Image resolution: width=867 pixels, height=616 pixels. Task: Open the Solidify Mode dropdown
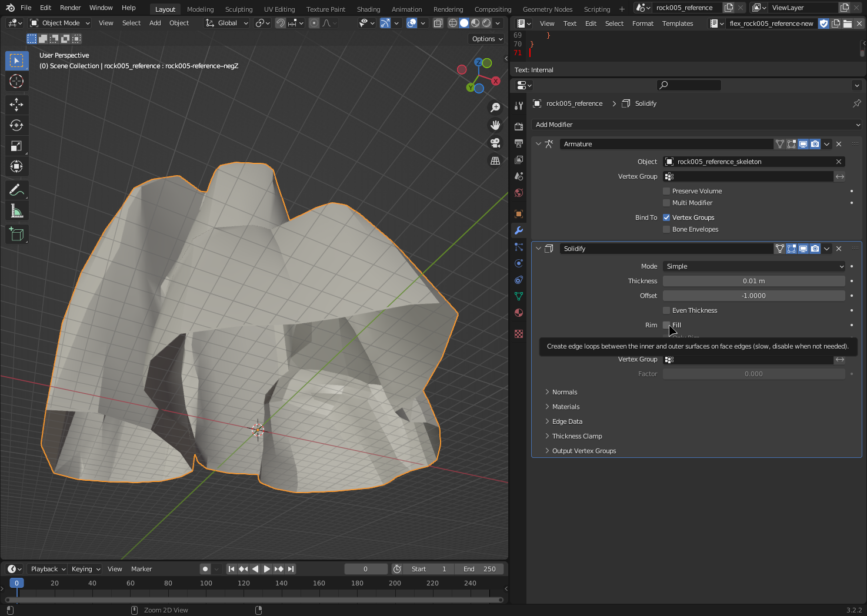pos(754,266)
